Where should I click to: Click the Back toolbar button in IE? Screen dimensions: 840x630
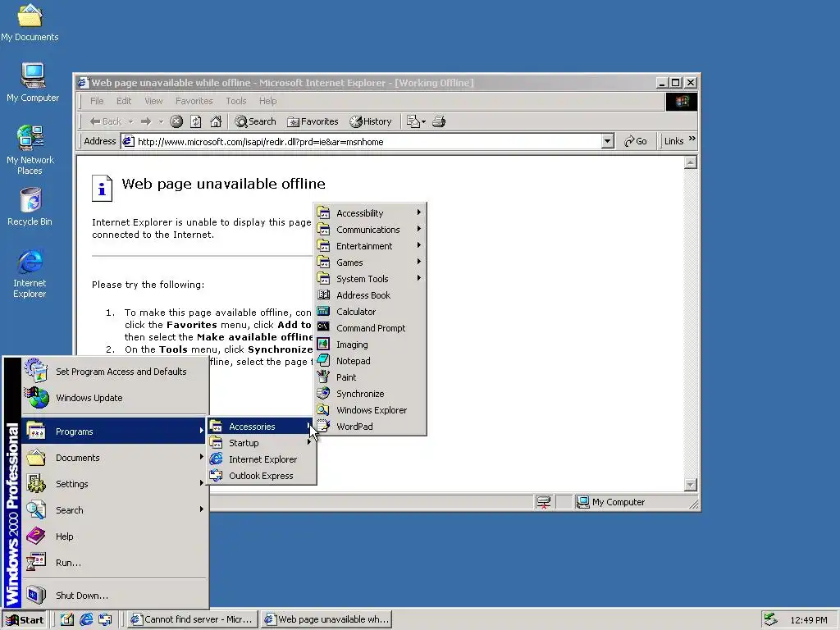point(106,121)
